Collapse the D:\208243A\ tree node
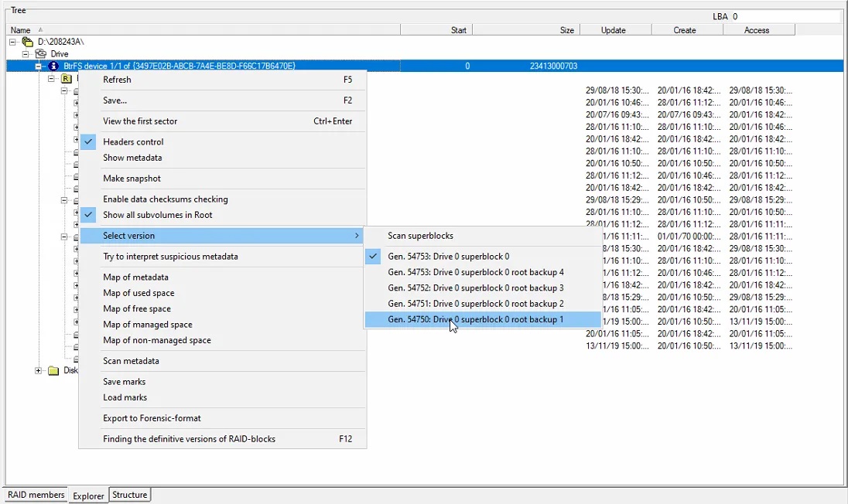Image resolution: width=848 pixels, height=504 pixels. tap(13, 42)
